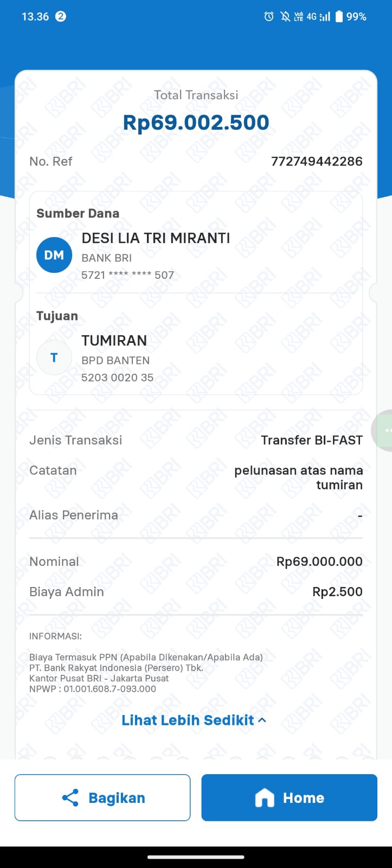The width and height of the screenshot is (392, 868).
Task: Tap the battery status icon
Action: tap(339, 17)
